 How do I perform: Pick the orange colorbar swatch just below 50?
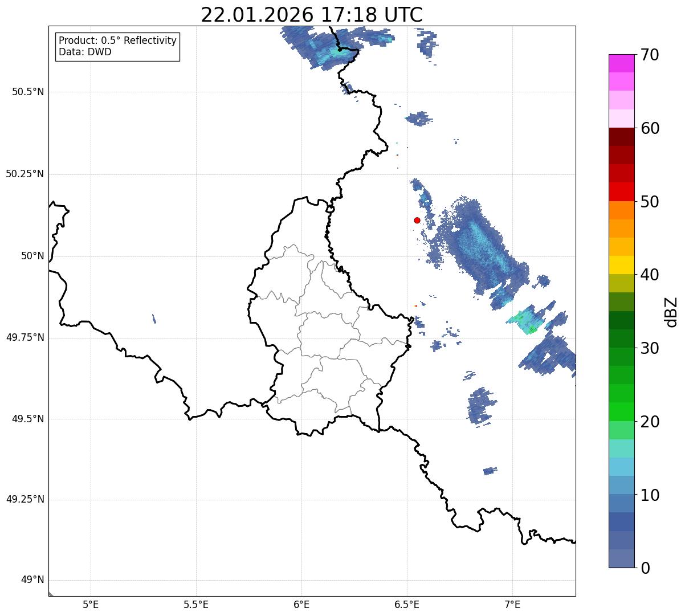[621, 210]
